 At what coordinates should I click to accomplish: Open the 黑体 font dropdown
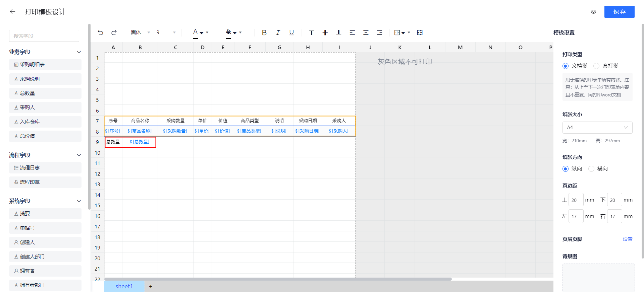tap(140, 32)
